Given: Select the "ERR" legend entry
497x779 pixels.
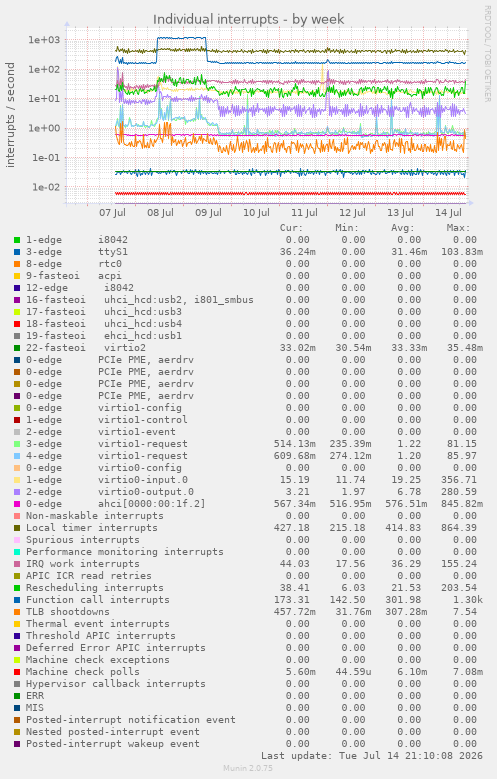Looking at the screenshot, I should (x=35, y=696).
